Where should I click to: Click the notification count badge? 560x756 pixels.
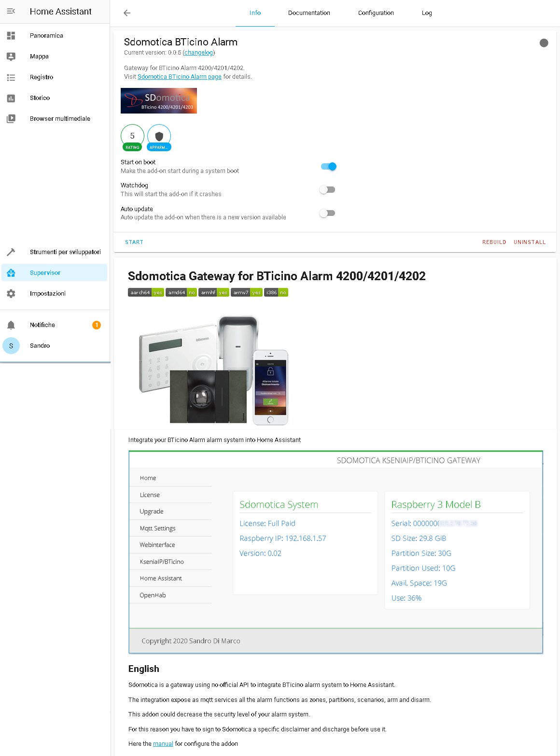coord(97,325)
